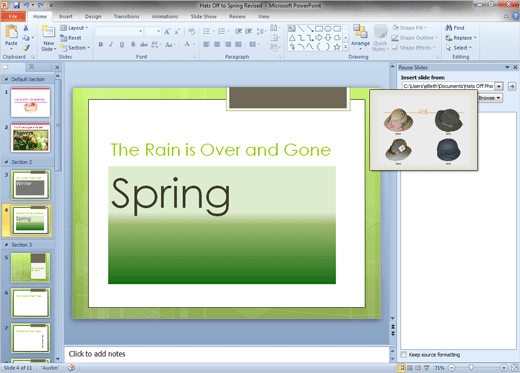Open the Browse dropdown in Reuse Slides
The height and width of the screenshot is (373, 520).
tap(490, 98)
